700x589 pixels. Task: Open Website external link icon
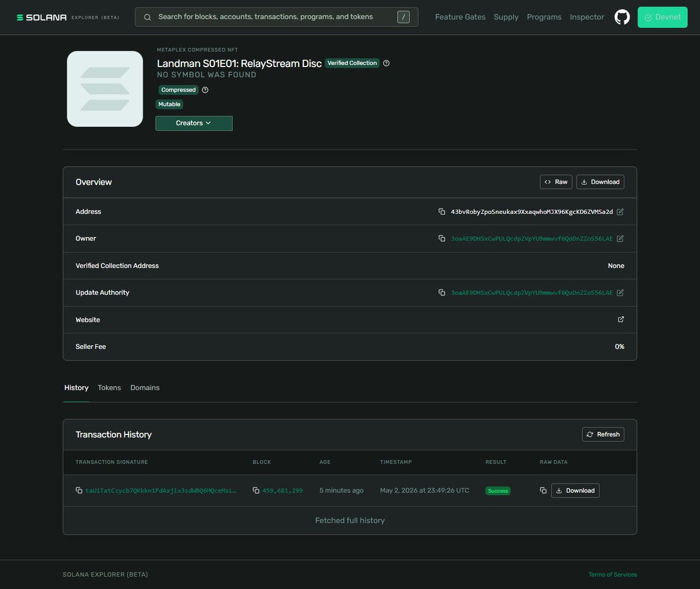point(621,319)
